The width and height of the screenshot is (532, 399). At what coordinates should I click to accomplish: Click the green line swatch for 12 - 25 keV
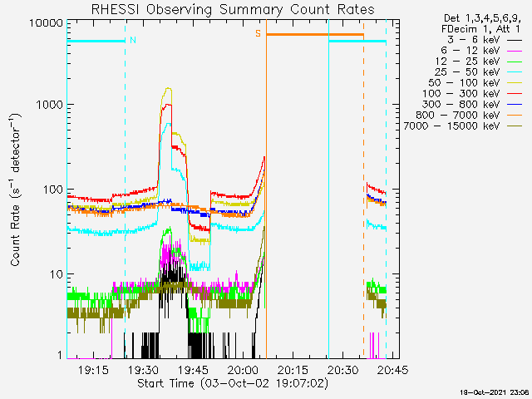click(x=515, y=62)
